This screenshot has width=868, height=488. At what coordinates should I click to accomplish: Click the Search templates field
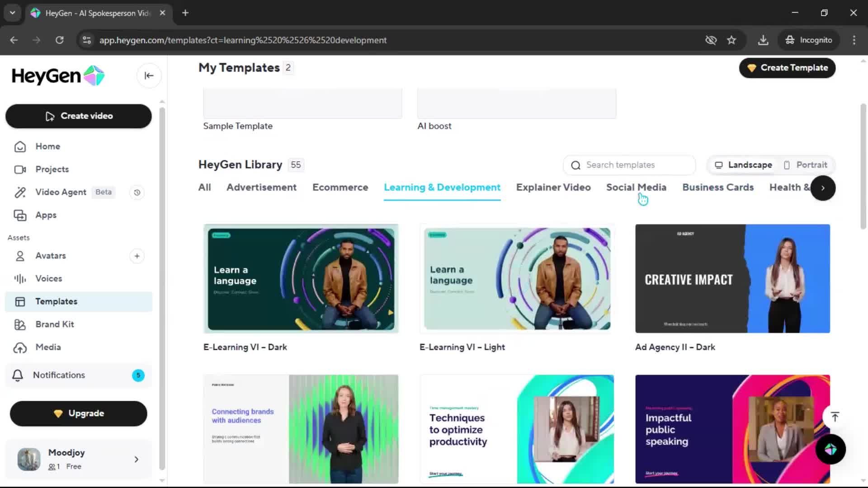pos(629,165)
